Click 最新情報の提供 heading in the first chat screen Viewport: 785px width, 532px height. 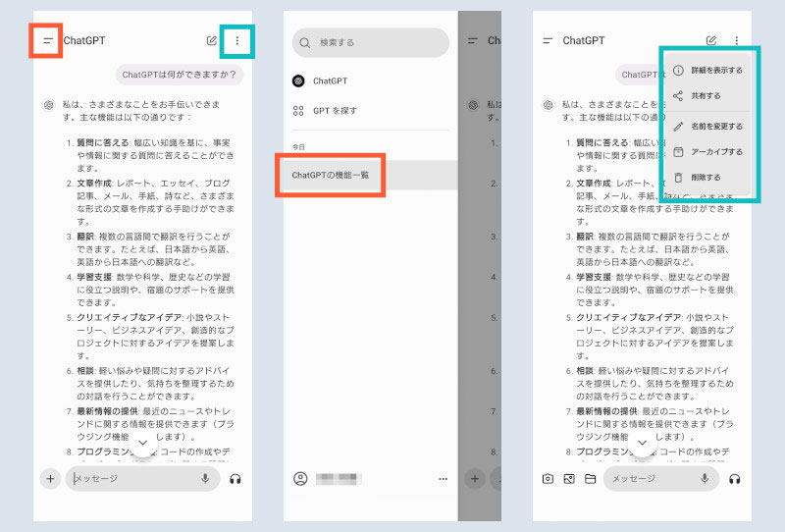point(108,411)
